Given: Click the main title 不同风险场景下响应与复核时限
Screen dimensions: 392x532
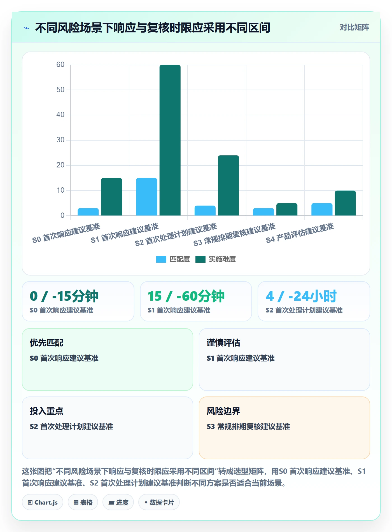Looking at the screenshot, I should [153, 28].
